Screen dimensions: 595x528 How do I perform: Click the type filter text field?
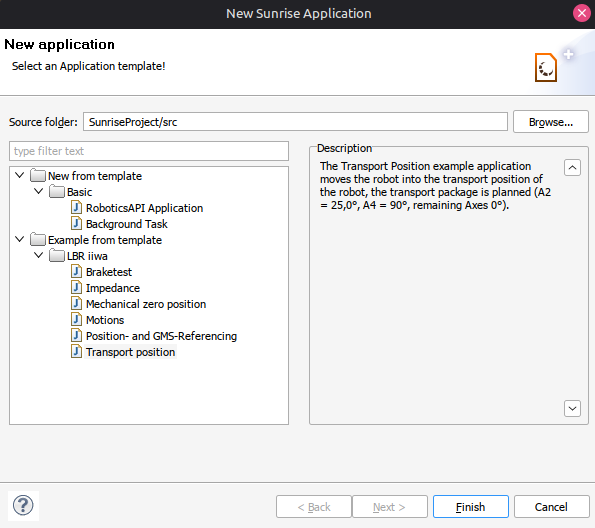pos(149,151)
